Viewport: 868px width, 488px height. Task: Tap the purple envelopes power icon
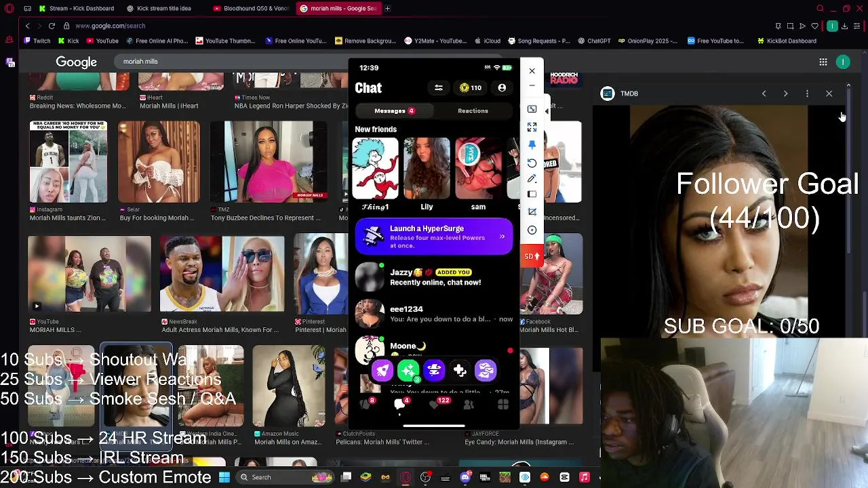pos(486,370)
